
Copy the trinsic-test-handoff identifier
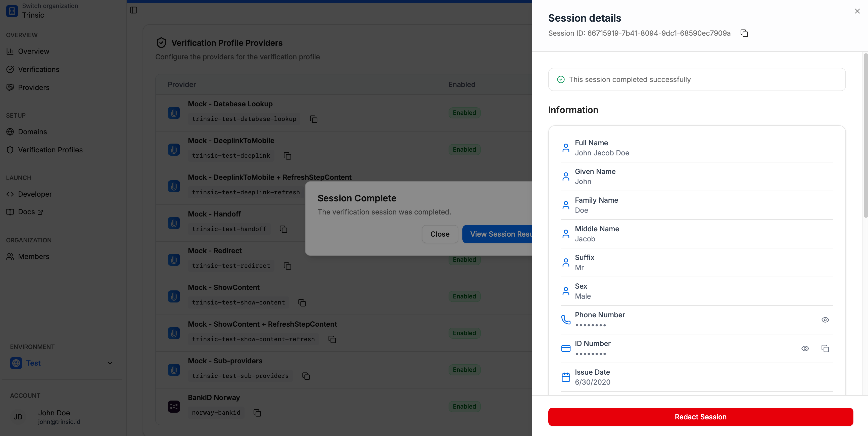283,229
